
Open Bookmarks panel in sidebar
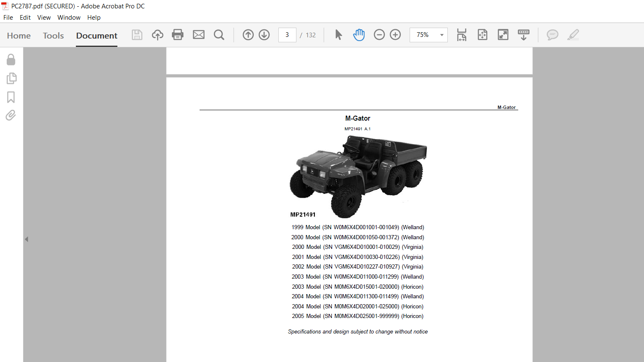[x=11, y=97]
